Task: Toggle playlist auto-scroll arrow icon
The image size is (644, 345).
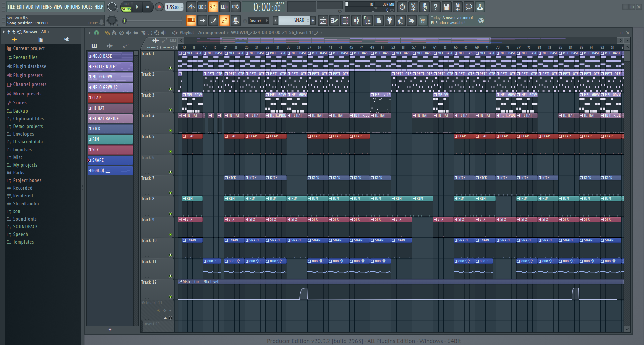Action: [x=202, y=21]
